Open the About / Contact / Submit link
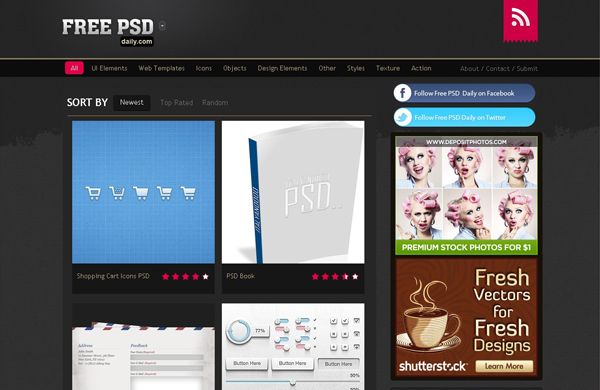 499,69
